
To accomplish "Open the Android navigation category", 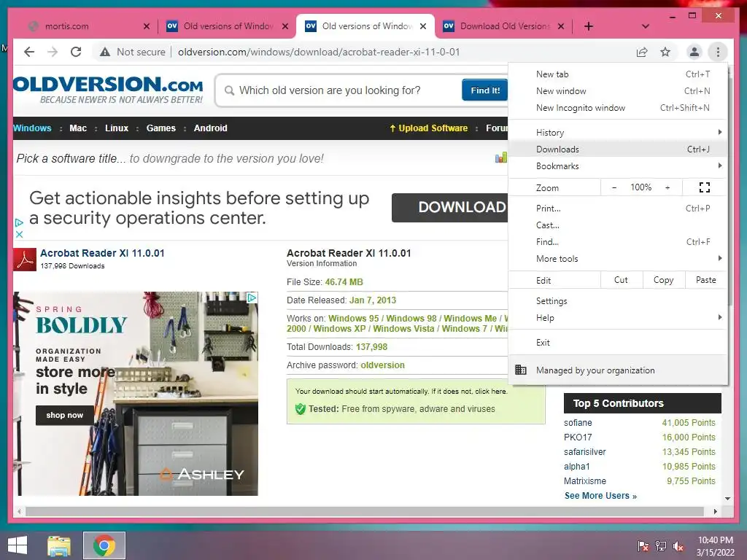I will pyautogui.click(x=211, y=128).
